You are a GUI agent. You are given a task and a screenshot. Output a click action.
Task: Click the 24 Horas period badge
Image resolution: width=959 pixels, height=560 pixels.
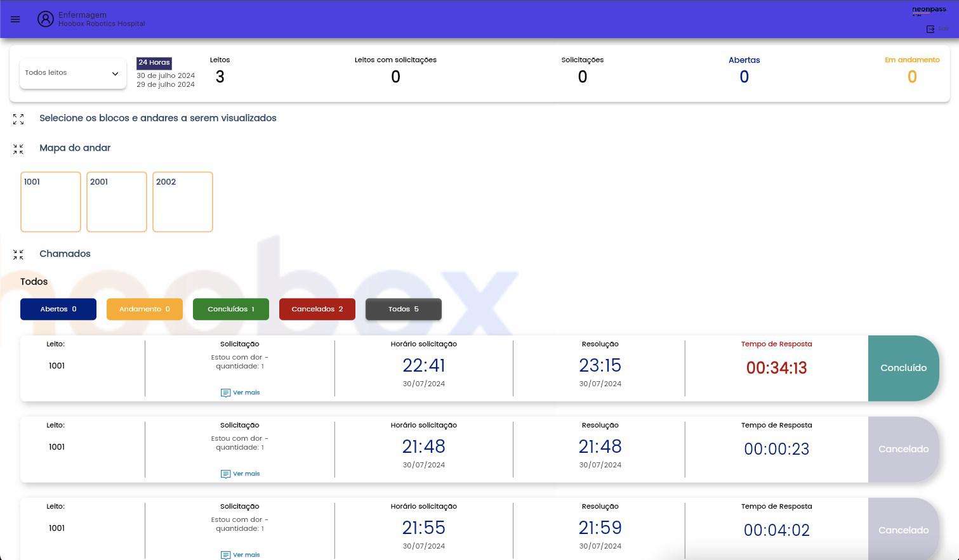[x=154, y=63]
